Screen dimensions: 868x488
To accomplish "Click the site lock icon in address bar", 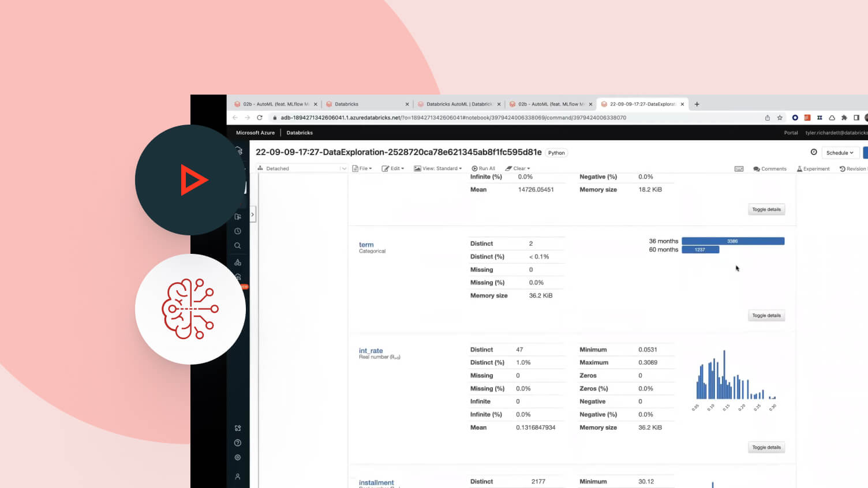I will pyautogui.click(x=275, y=118).
